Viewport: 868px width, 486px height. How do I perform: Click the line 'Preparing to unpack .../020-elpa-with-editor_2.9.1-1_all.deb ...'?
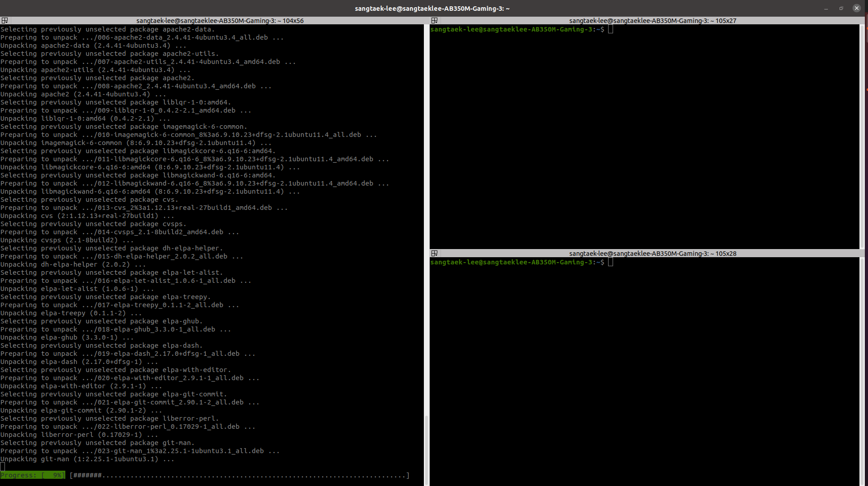point(130,378)
